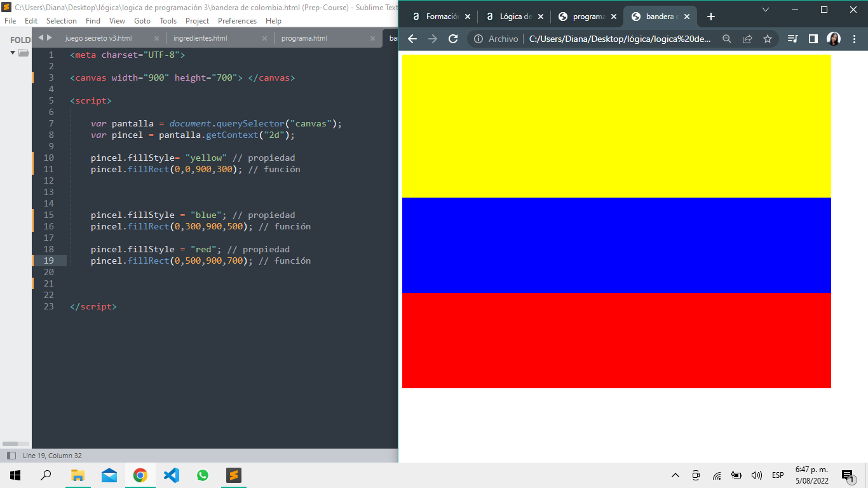Viewport: 868px width, 488px height.
Task: Close the programa Chrome tab
Action: pyautogui.click(x=614, y=17)
